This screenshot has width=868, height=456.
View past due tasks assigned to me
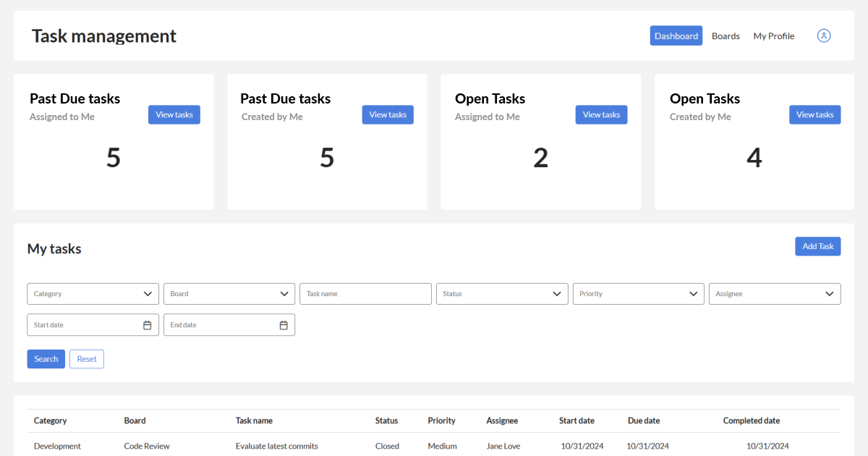coord(174,114)
